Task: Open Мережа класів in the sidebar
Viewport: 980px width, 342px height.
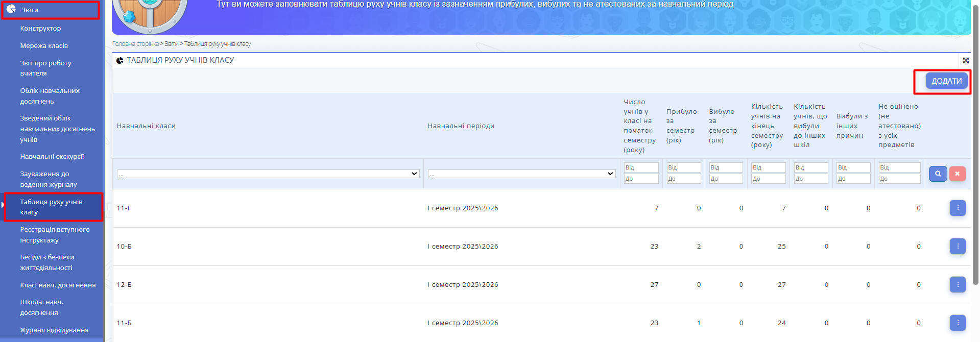Action: point(44,46)
